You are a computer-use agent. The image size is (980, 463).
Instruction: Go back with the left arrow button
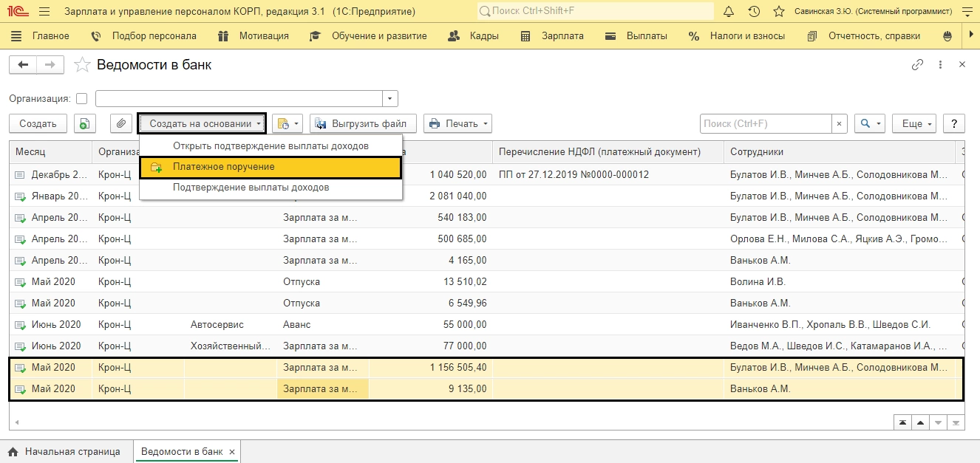point(23,65)
